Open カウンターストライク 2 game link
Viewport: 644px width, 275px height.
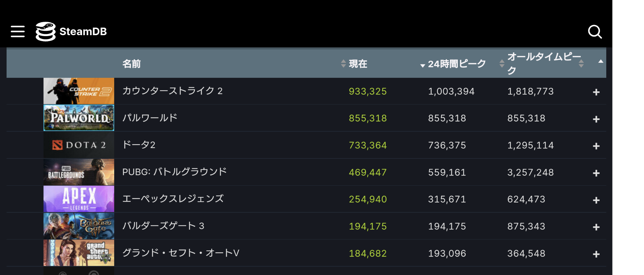click(172, 91)
